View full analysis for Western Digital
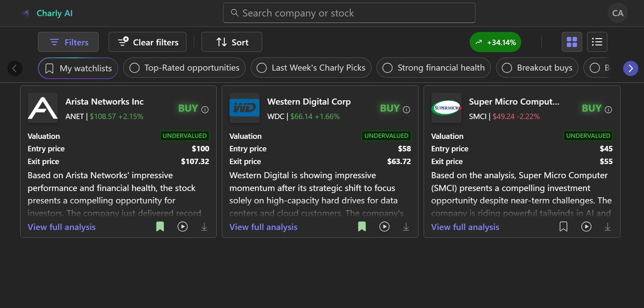The image size is (644, 308). (x=263, y=227)
